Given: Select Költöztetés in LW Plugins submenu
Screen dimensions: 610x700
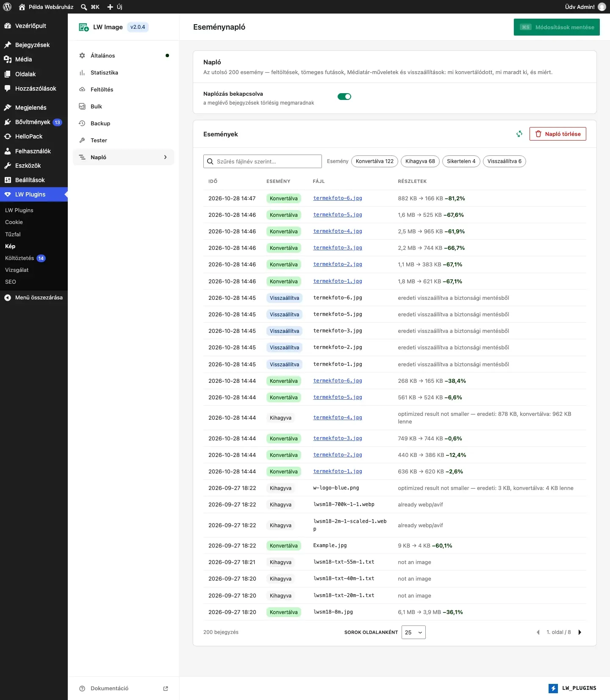Looking at the screenshot, I should 19,258.
